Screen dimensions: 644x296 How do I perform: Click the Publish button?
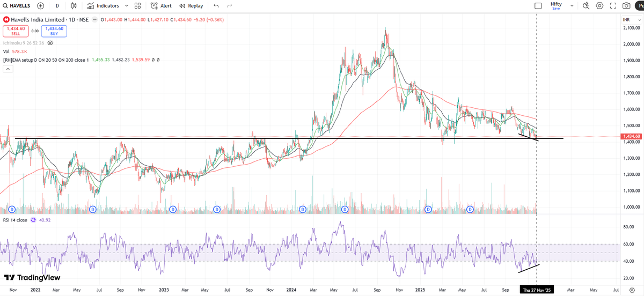click(x=639, y=5)
